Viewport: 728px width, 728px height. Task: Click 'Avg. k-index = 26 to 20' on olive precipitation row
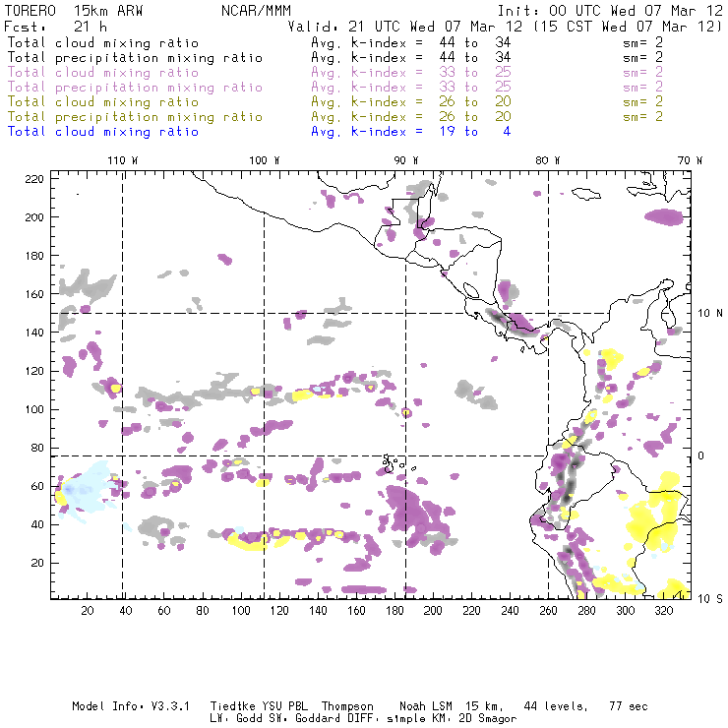(411, 116)
